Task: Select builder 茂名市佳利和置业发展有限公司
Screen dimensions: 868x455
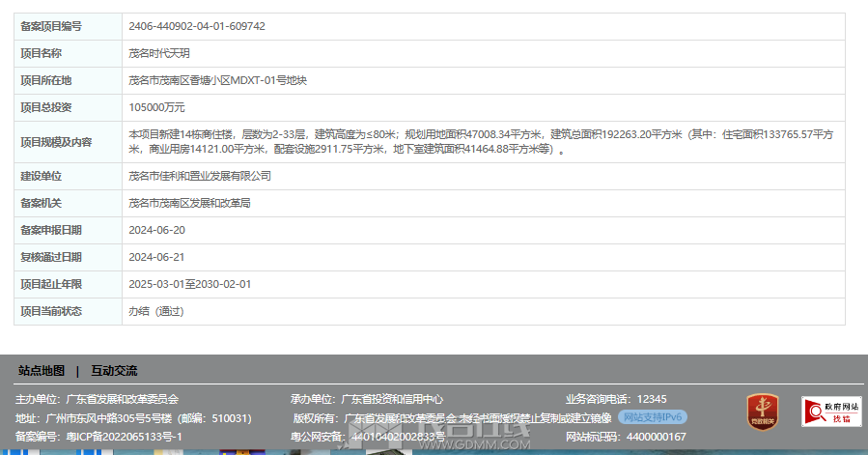Action: [200, 176]
